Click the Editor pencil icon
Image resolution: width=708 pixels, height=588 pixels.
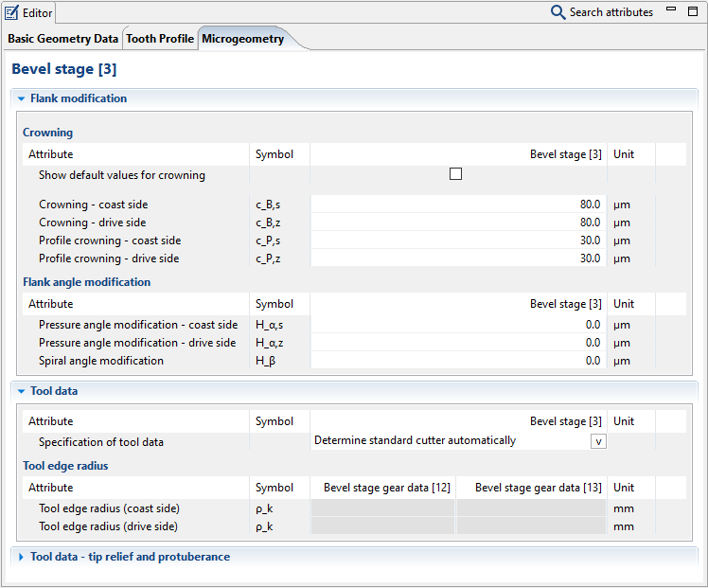coord(11,12)
